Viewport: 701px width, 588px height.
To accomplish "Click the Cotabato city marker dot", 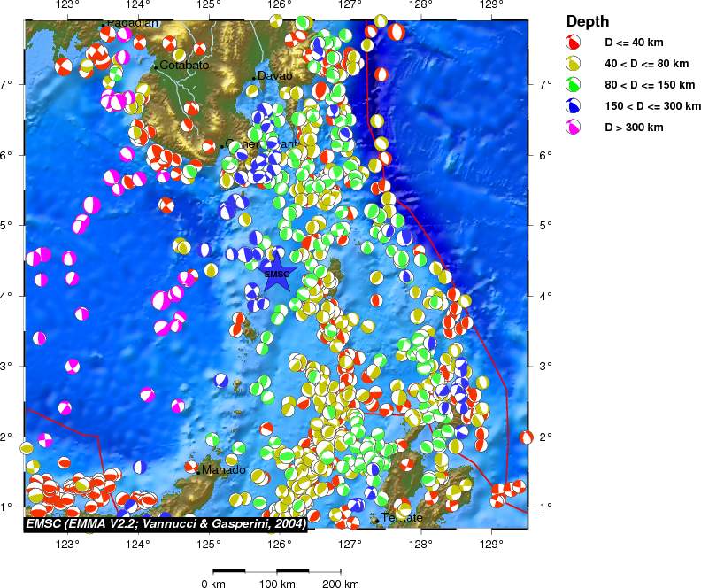I will pos(156,66).
